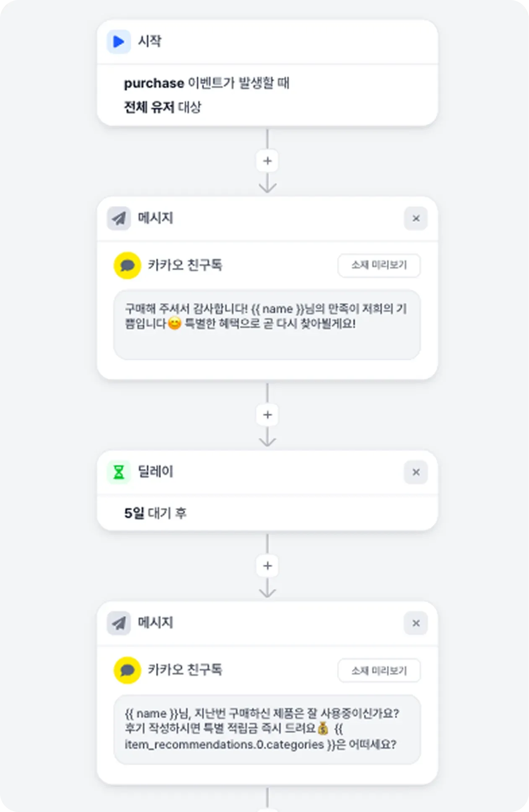Viewport: 529px width, 812px height.
Task: Click the paper plane icon of first 메시지 node
Action: [119, 218]
